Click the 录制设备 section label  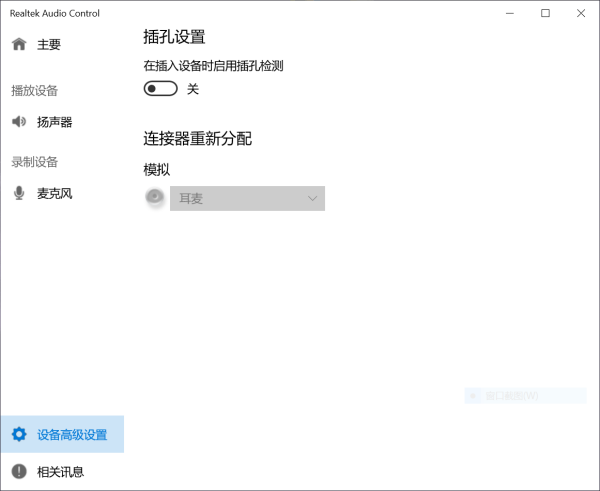[x=34, y=162]
